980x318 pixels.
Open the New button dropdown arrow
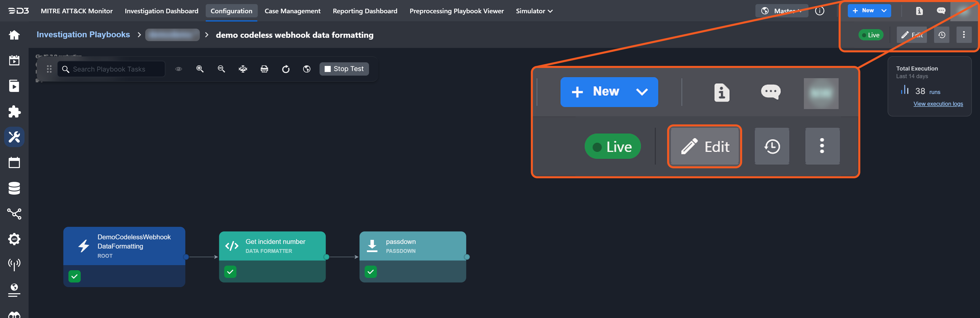coord(884,11)
